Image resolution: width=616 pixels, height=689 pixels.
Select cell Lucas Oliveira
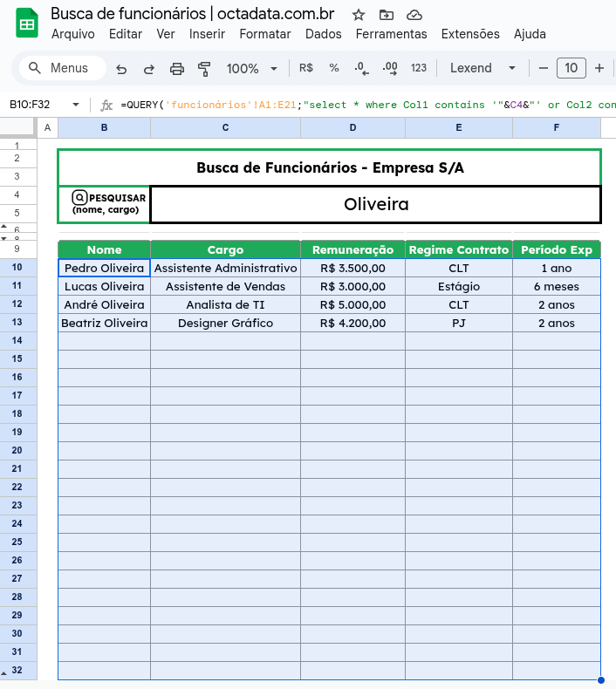[104, 286]
